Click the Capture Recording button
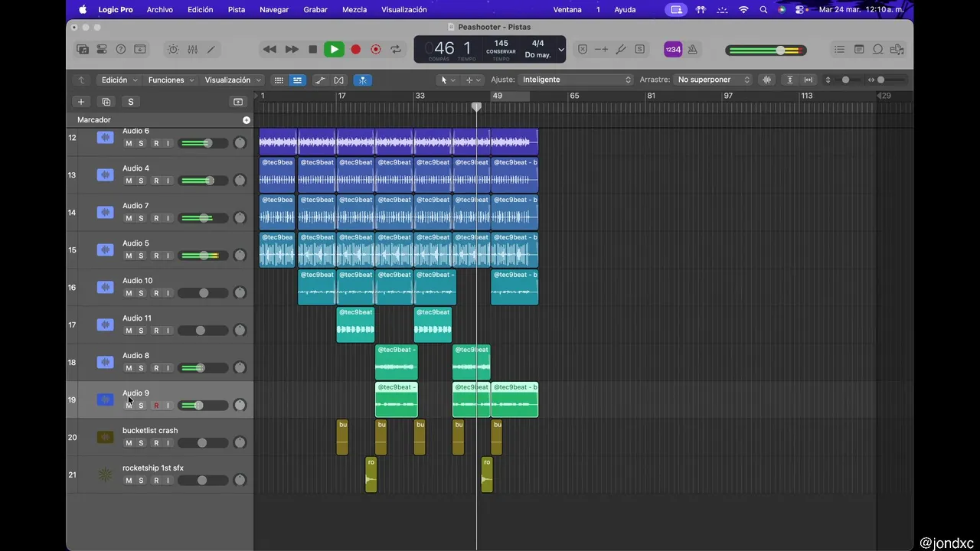Image resolution: width=980 pixels, height=551 pixels. [x=375, y=49]
